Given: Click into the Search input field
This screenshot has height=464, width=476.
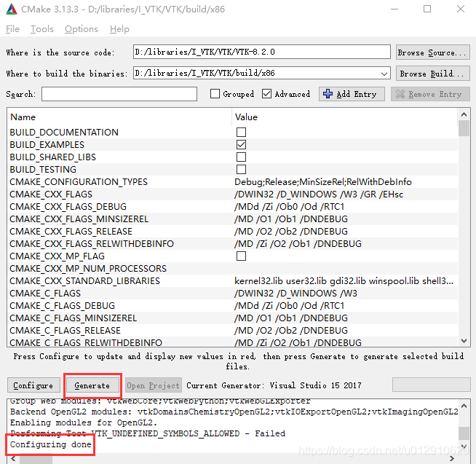Looking at the screenshot, I should pyautogui.click(x=119, y=94).
